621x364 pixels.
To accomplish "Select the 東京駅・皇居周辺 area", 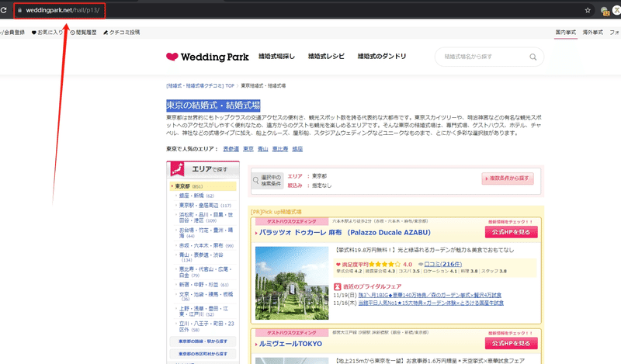I will [205, 205].
